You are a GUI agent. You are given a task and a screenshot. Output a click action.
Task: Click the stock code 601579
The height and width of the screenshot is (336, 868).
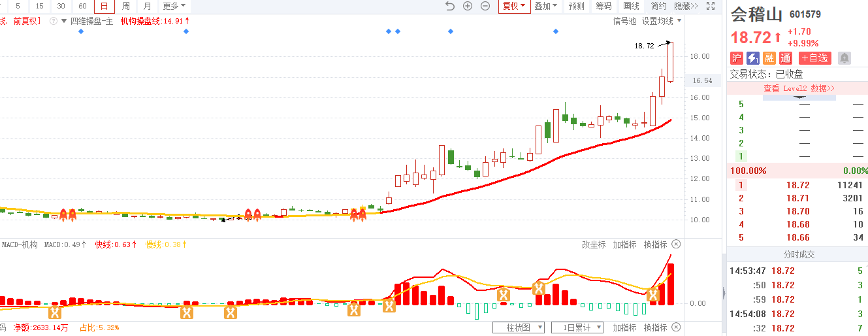pos(805,14)
